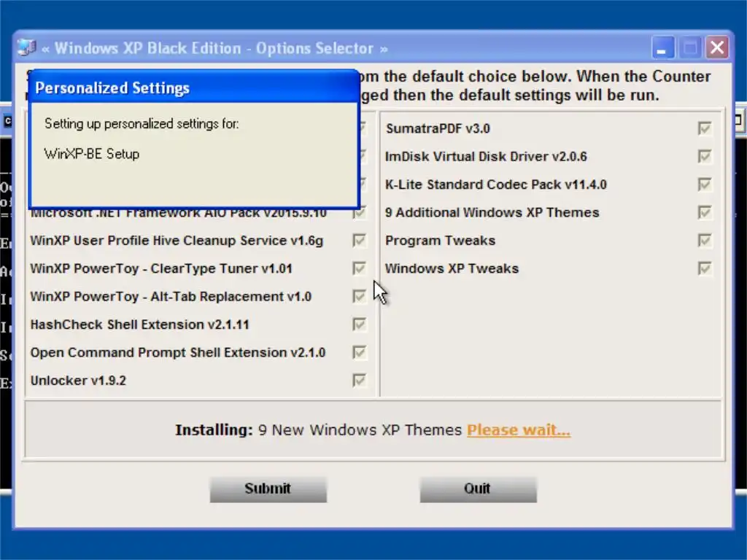Select 'WinXP PowerToy - Alt-Tab Replacement v1.0' label
Screen dimensions: 747x560
171,297
